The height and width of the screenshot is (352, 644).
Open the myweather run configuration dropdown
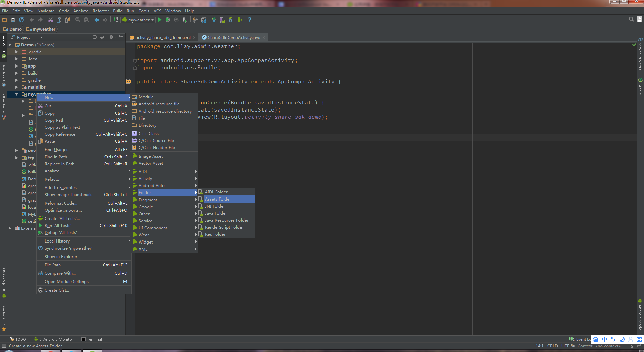138,20
